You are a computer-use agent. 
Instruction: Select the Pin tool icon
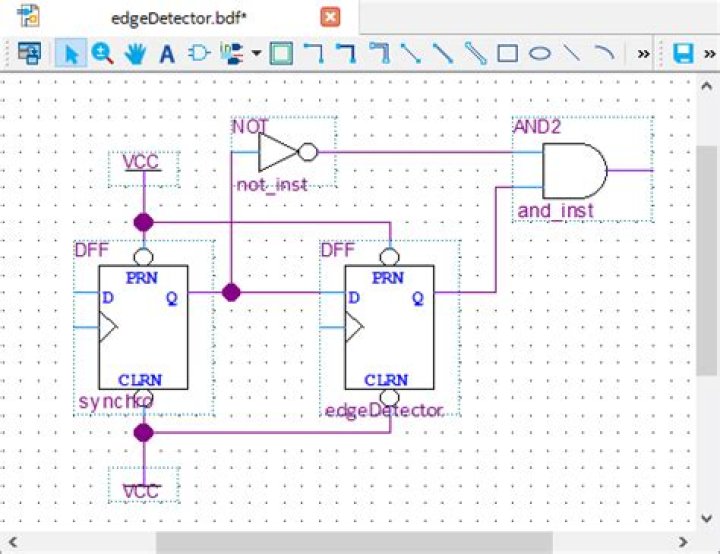click(232, 53)
